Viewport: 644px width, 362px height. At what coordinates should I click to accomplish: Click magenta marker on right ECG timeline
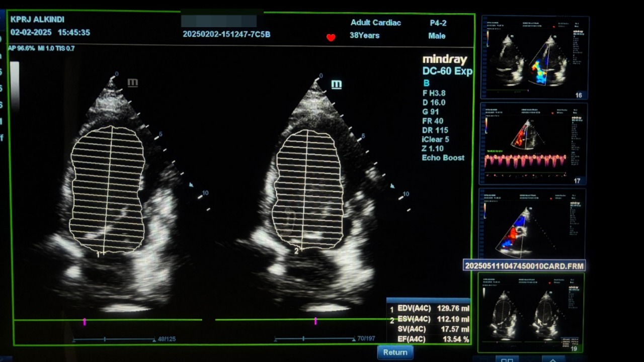[x=315, y=321]
